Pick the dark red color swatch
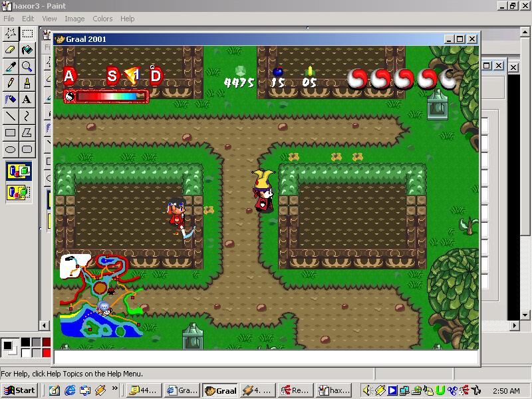Screen dimensions: 532x399 pos(47,342)
